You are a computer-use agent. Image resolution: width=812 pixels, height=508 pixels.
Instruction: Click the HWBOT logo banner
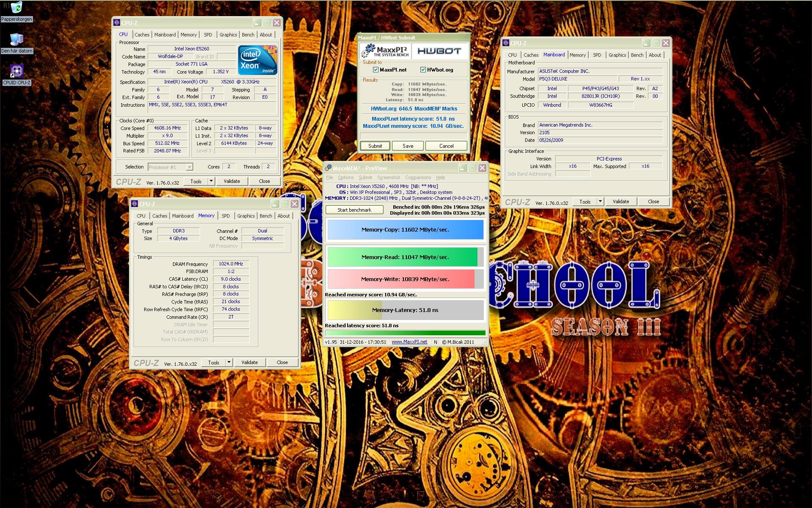click(439, 51)
